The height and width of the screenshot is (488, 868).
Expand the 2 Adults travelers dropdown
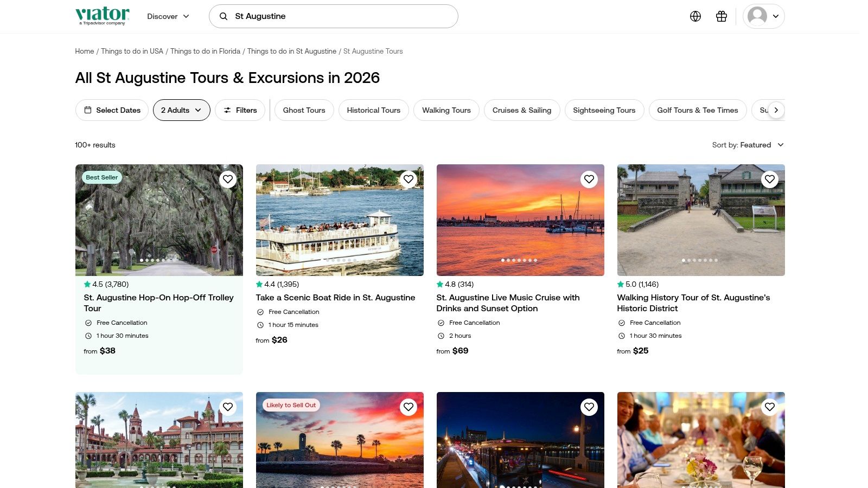(181, 110)
